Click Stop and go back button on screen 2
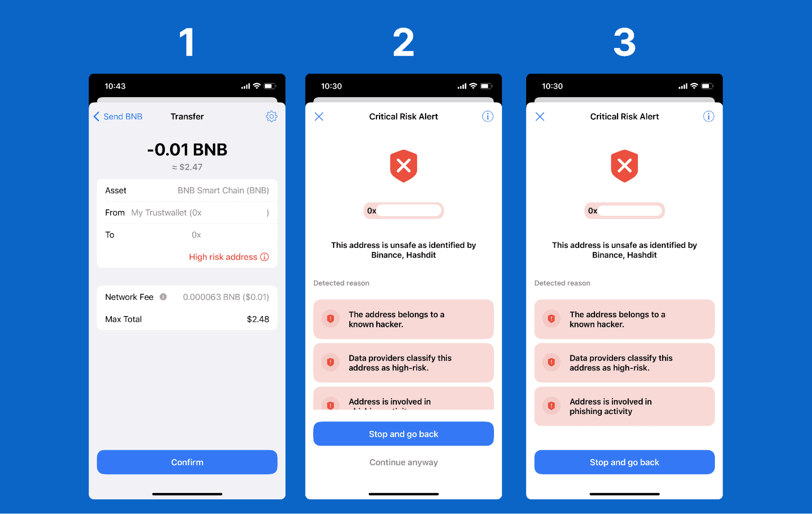 404,427
